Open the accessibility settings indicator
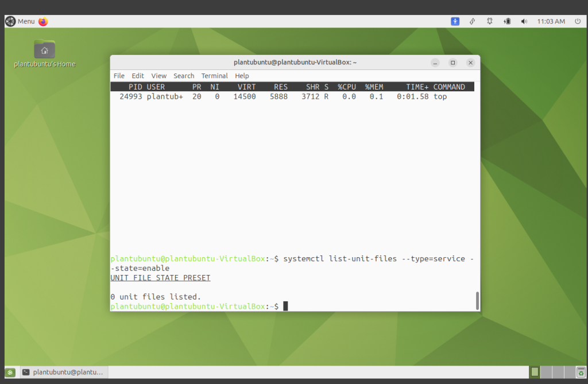Image resolution: width=588 pixels, height=384 pixels. (x=455, y=21)
